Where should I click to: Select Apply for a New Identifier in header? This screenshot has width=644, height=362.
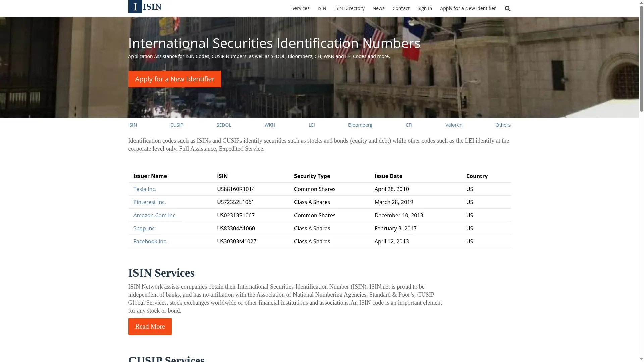click(x=468, y=8)
